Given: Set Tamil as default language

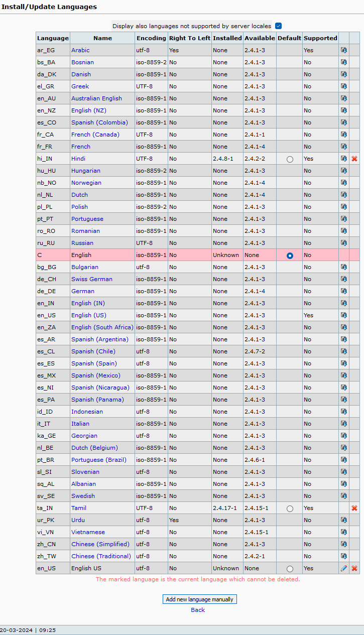Looking at the screenshot, I should [290, 509].
